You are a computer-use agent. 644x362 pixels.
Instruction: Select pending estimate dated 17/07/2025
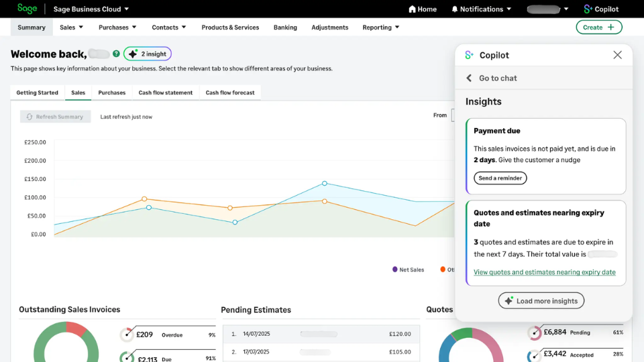(x=321, y=352)
